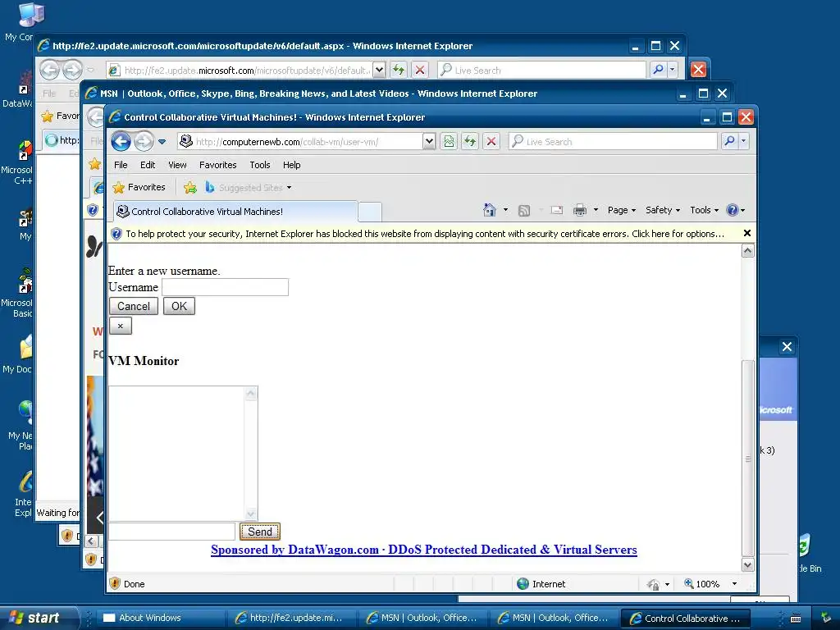Click Print icon in command bar

(x=580, y=210)
